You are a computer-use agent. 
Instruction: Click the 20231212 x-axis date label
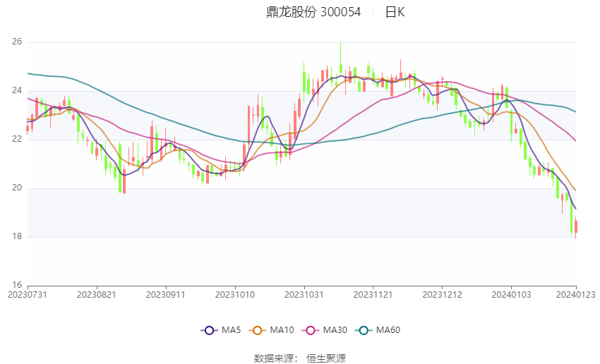(x=442, y=295)
